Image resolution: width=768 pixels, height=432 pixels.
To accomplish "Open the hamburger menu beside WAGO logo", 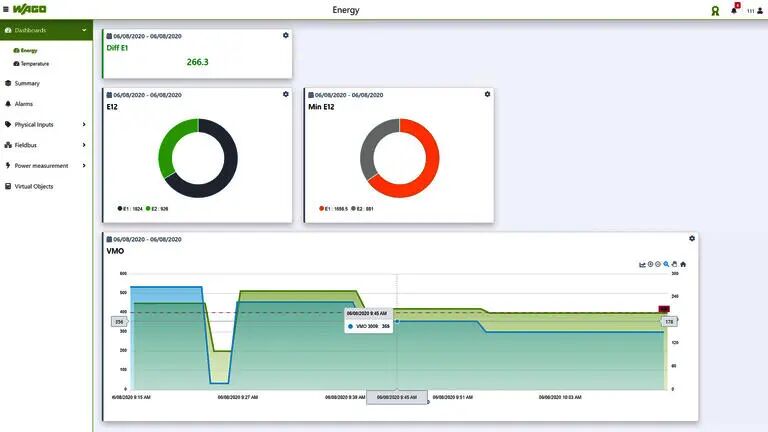I will pyautogui.click(x=6, y=9).
